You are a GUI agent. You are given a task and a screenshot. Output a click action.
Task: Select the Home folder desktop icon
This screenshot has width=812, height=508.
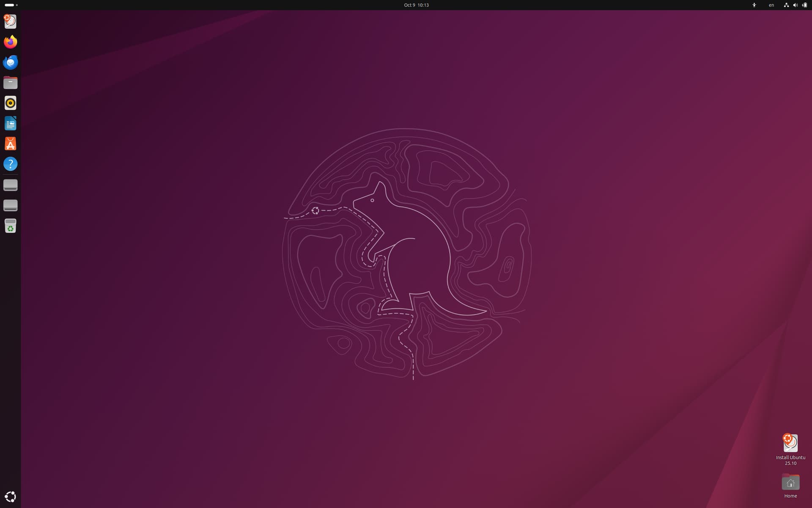[790, 483]
